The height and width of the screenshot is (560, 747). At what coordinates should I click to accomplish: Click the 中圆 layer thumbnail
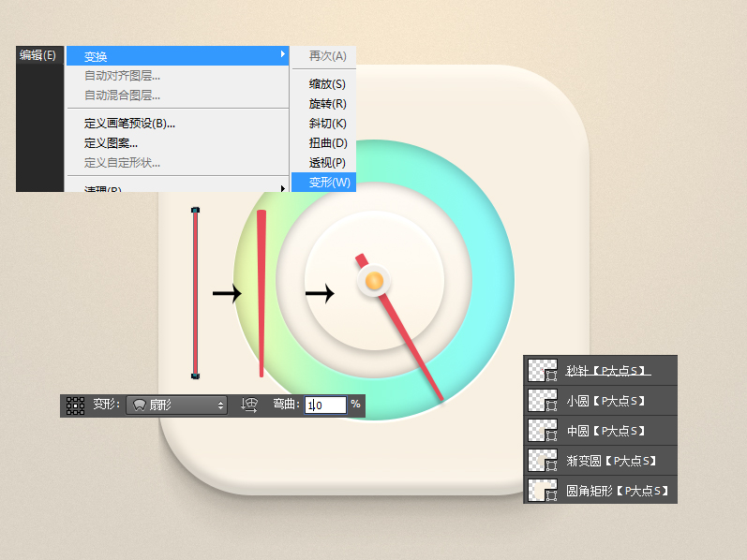(x=542, y=431)
